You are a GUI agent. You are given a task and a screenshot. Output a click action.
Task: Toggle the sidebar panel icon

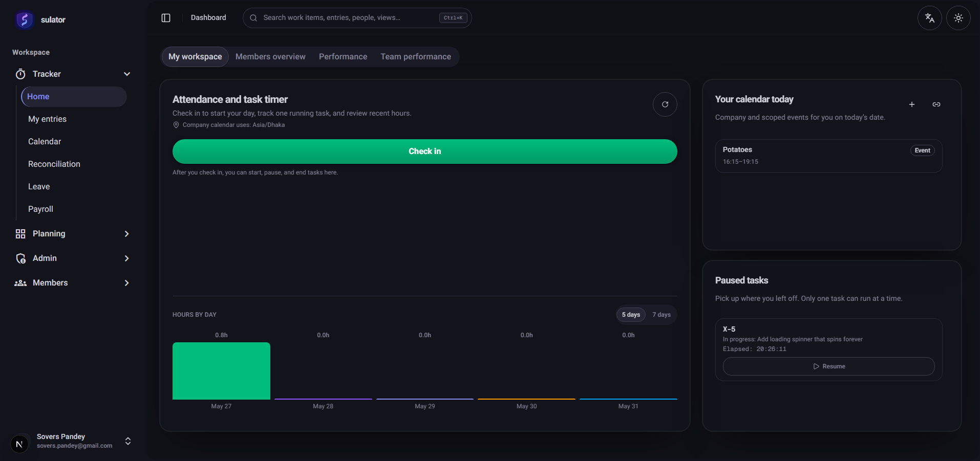(x=166, y=18)
